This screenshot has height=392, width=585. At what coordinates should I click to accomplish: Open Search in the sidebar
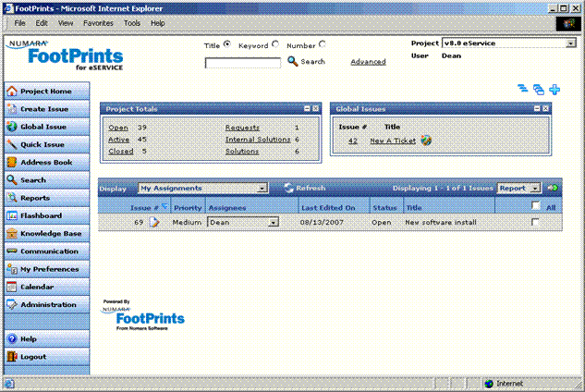coord(46,180)
